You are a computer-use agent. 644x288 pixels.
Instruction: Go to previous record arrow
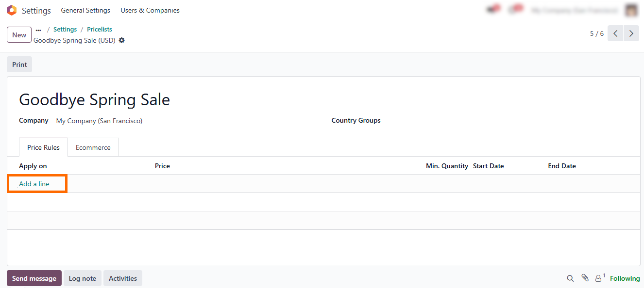pos(615,33)
